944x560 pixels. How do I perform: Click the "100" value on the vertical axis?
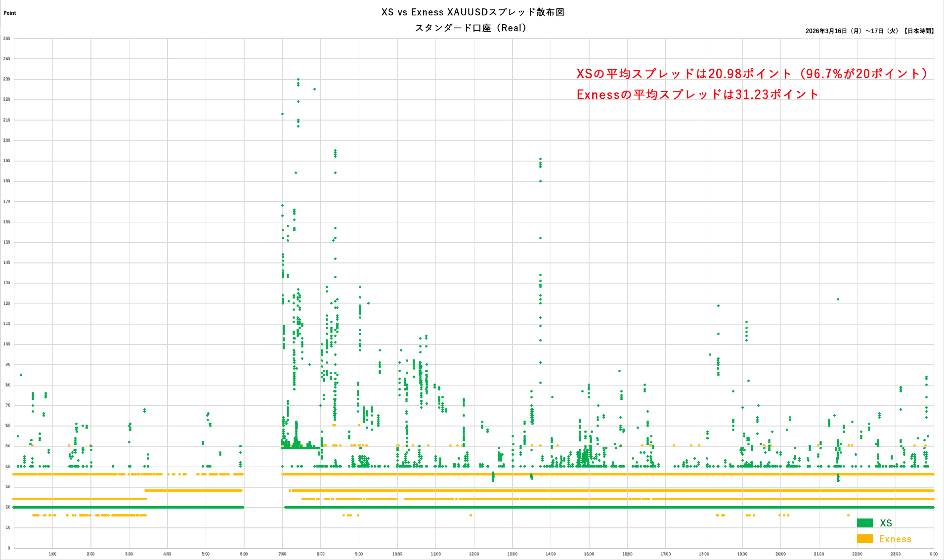[x=7, y=344]
